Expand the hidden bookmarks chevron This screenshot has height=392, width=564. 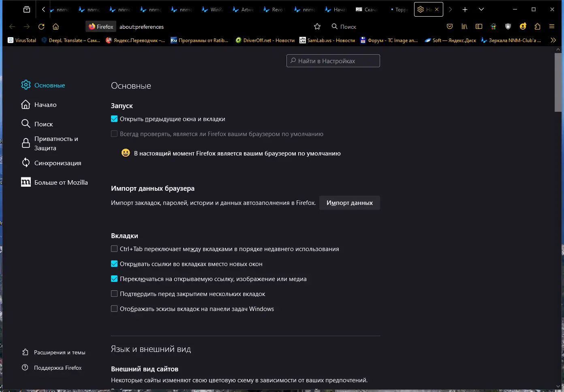[x=553, y=40]
